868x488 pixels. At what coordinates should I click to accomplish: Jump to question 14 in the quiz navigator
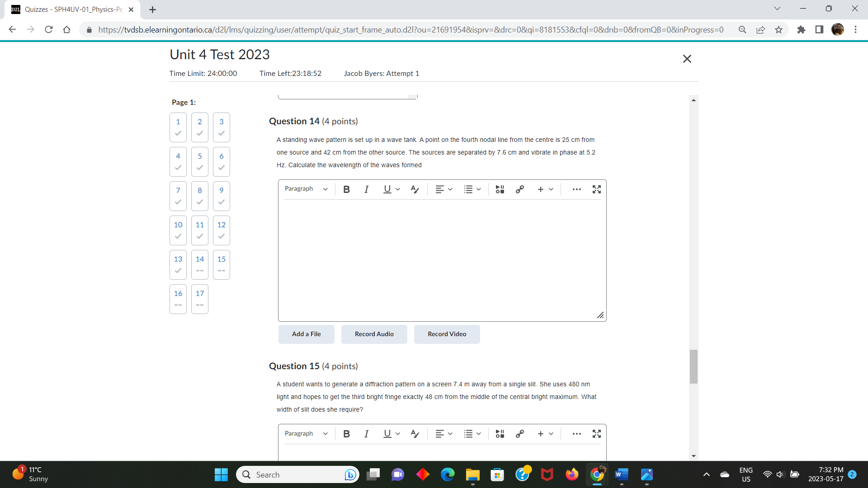point(199,264)
